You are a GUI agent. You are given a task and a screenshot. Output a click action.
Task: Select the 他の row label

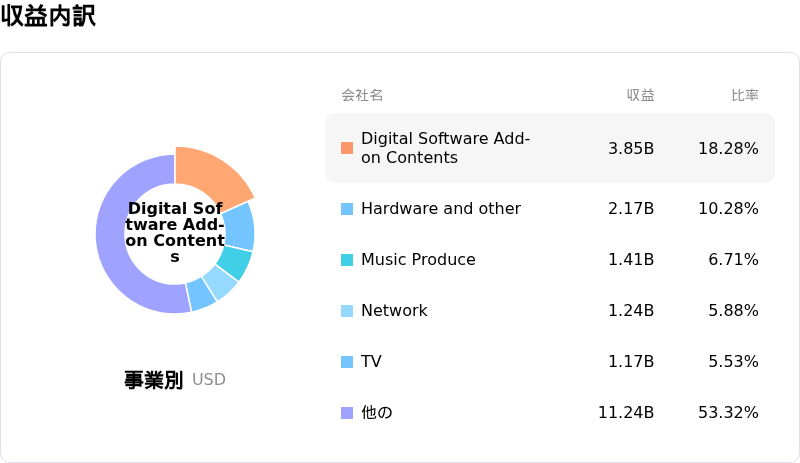pyautogui.click(x=377, y=412)
